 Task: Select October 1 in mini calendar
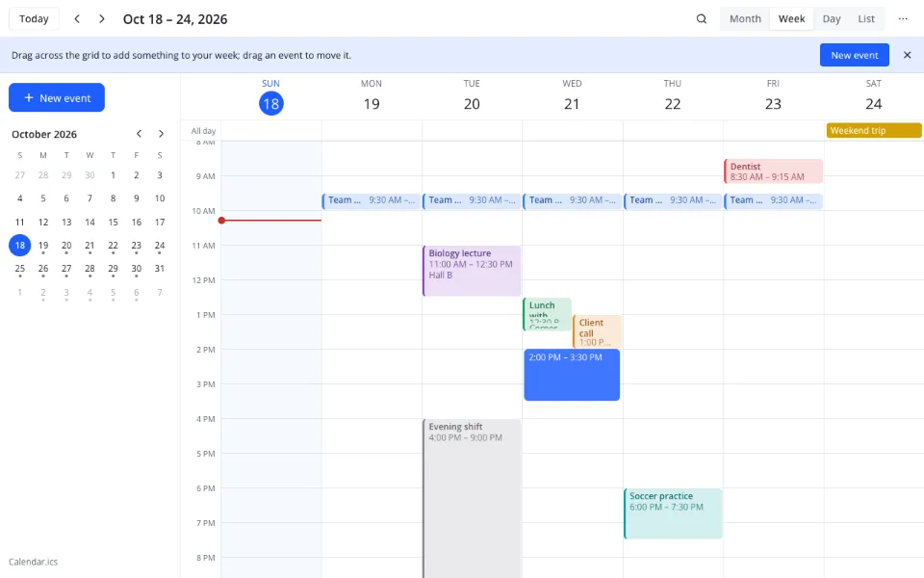click(x=114, y=175)
